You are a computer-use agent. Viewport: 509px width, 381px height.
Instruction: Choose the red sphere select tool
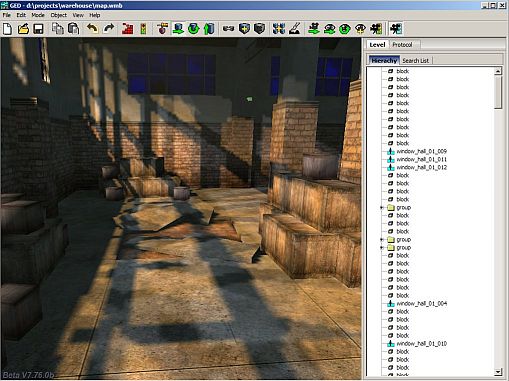[x=163, y=29]
